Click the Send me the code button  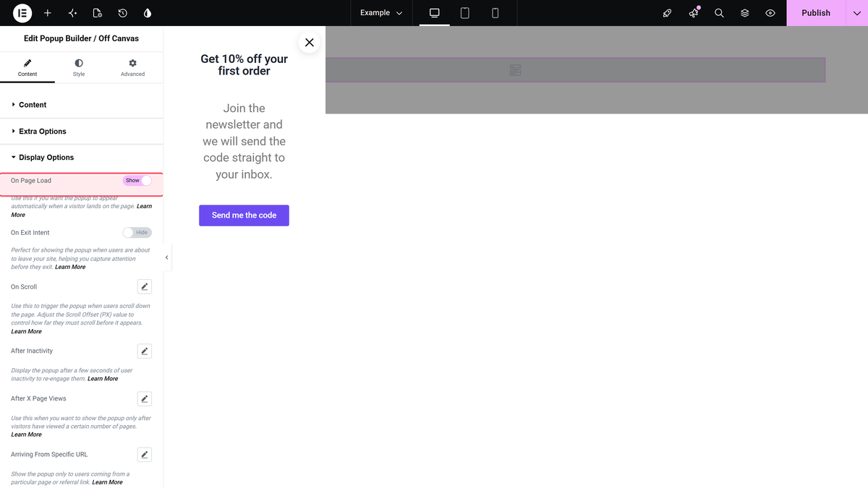click(x=244, y=215)
